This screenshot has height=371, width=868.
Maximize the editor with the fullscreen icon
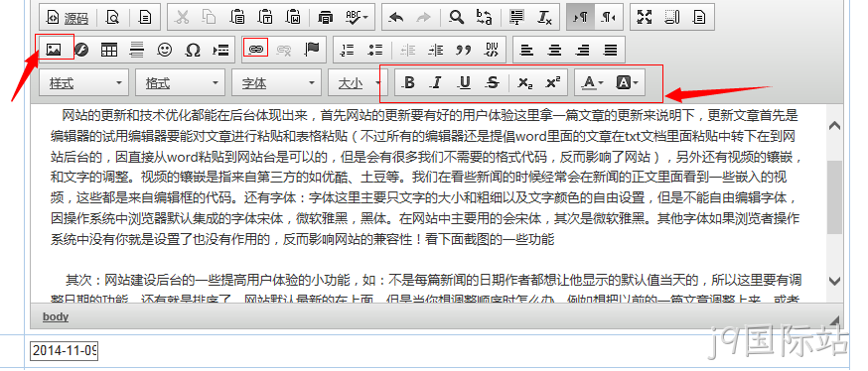[644, 17]
